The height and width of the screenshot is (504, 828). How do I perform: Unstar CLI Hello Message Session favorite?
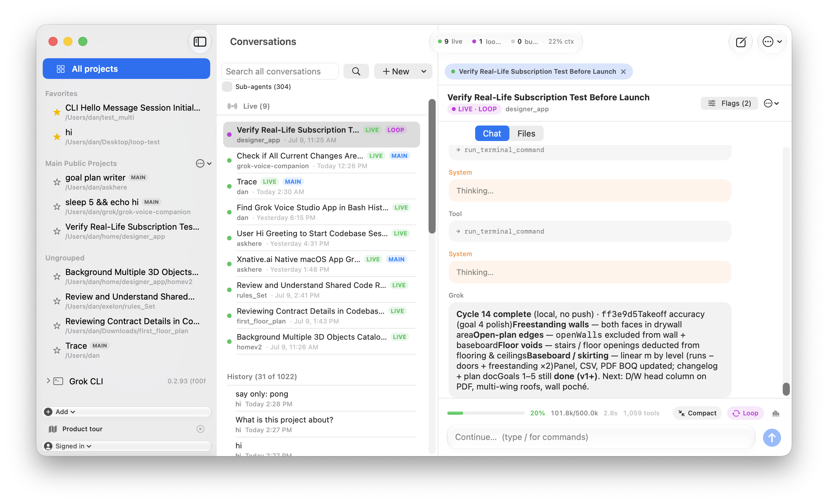point(57,112)
